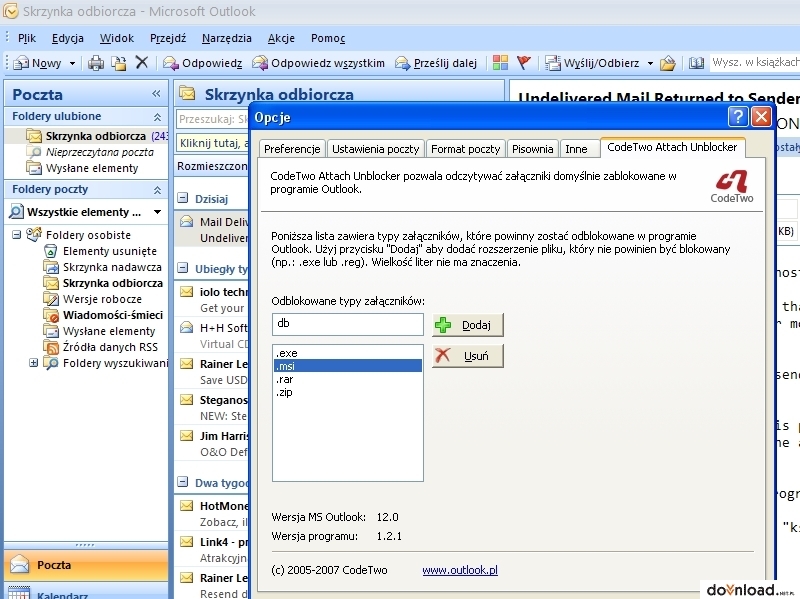
Task: Collapse the Foldery poczty section
Action: (157, 190)
